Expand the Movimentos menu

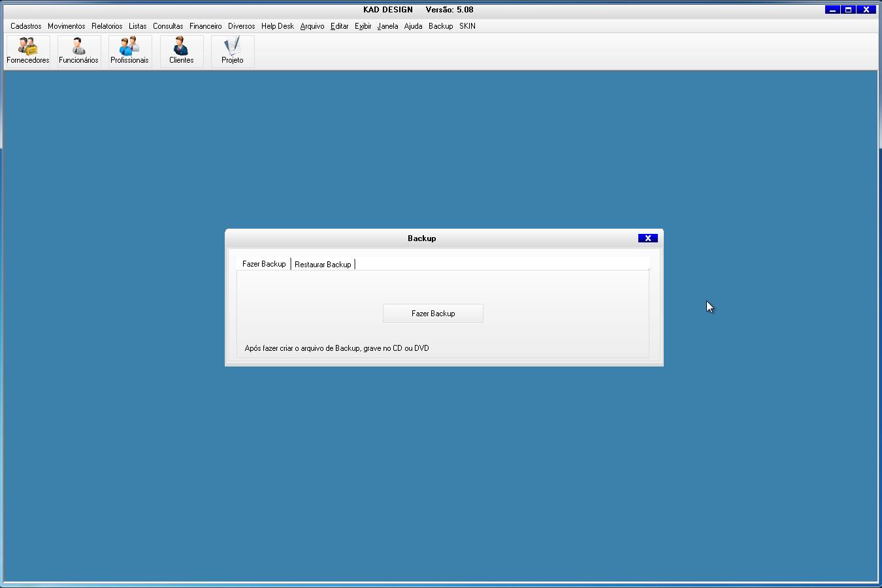coord(66,26)
